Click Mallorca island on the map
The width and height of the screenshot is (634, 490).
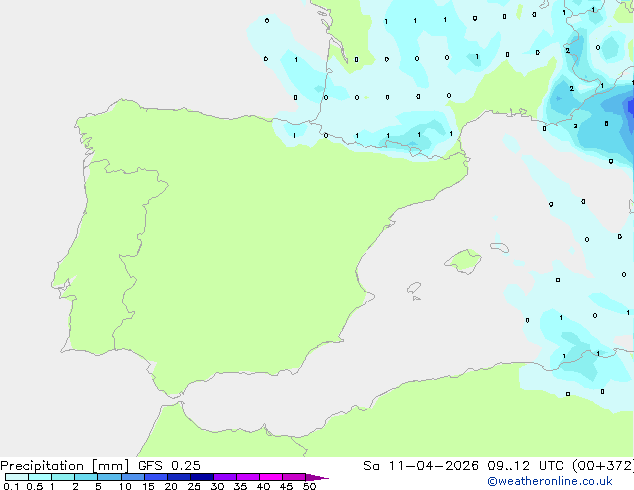(x=463, y=261)
